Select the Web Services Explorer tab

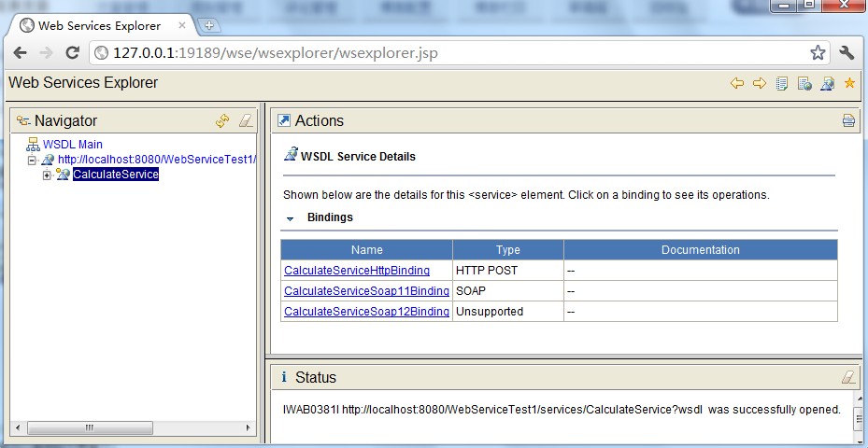(100, 26)
